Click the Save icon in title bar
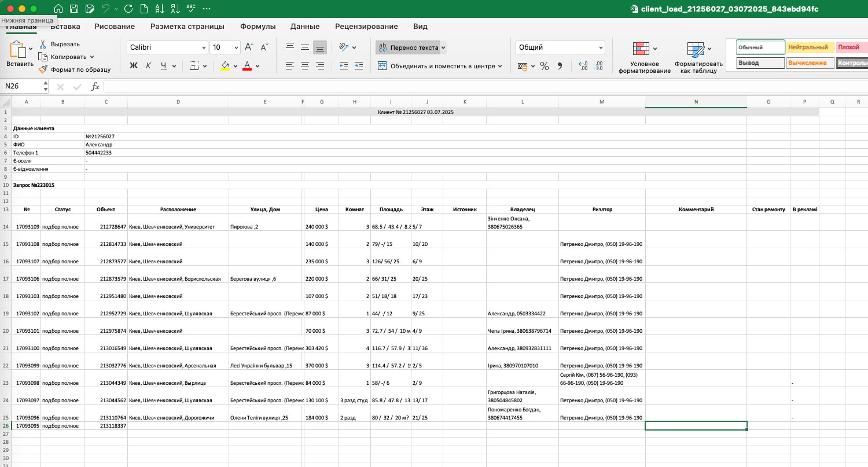 click(74, 9)
